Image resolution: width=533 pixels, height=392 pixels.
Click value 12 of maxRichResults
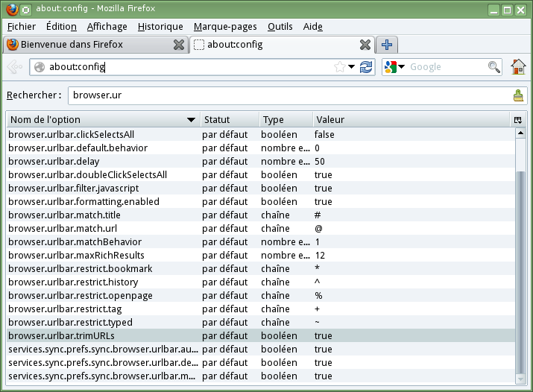click(320, 256)
